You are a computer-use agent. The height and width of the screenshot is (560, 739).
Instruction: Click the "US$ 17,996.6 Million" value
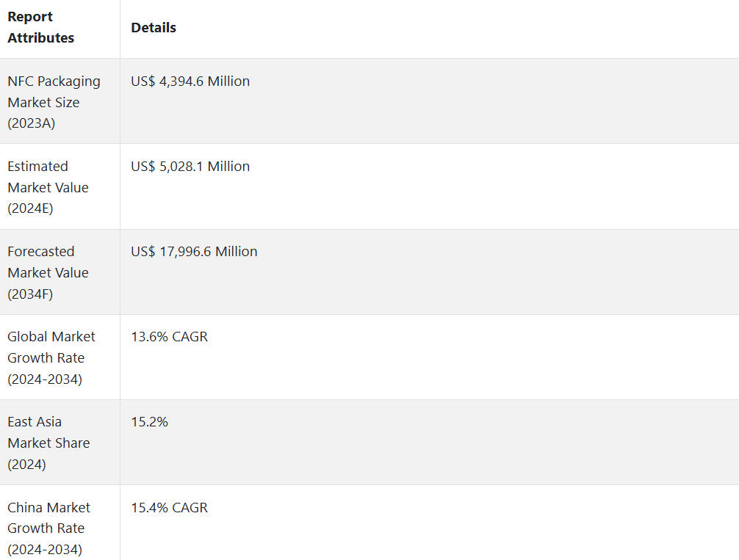194,252
